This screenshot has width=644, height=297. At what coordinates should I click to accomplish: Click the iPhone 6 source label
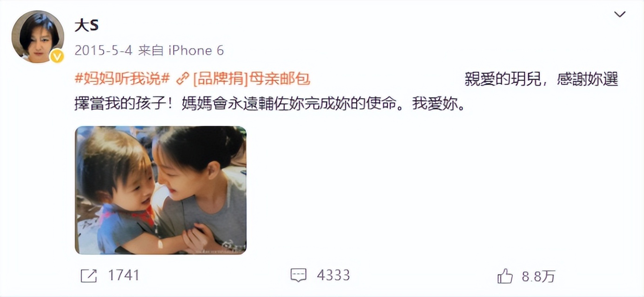pyautogui.click(x=196, y=50)
